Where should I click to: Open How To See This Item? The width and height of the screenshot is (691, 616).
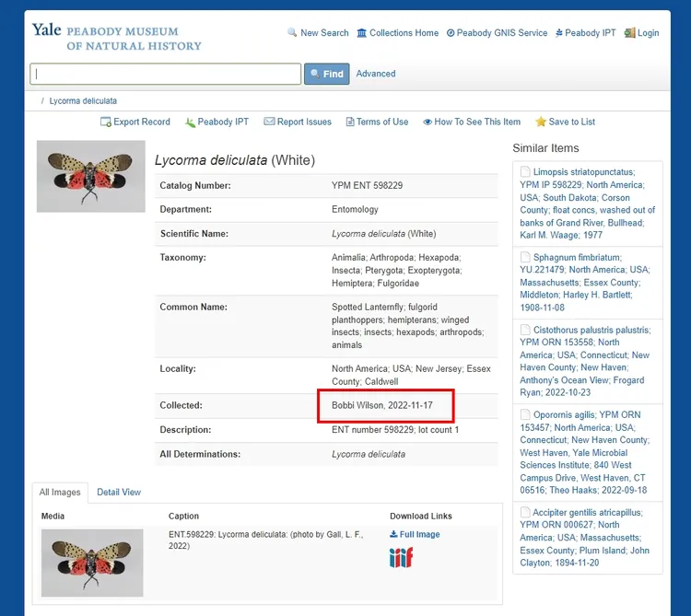(471, 122)
